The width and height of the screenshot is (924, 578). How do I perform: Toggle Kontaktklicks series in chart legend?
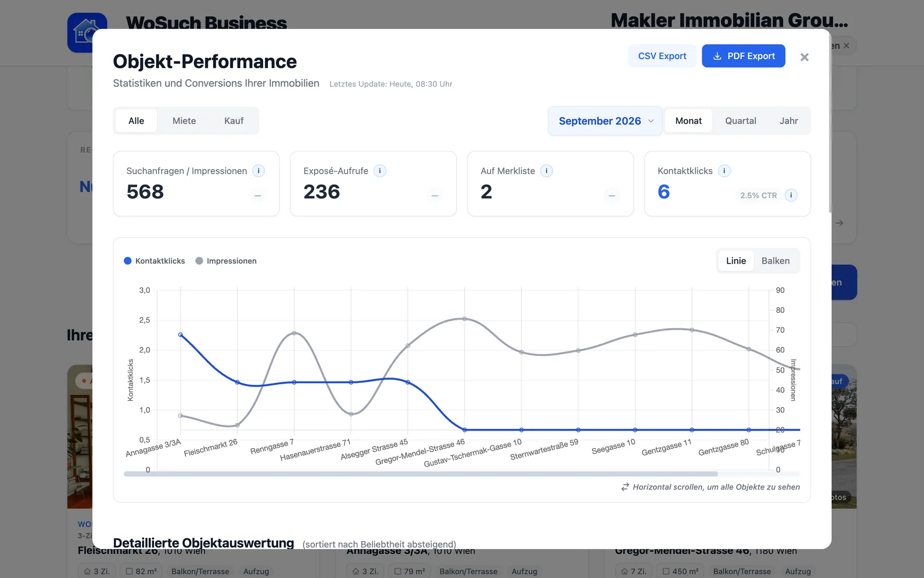point(155,261)
